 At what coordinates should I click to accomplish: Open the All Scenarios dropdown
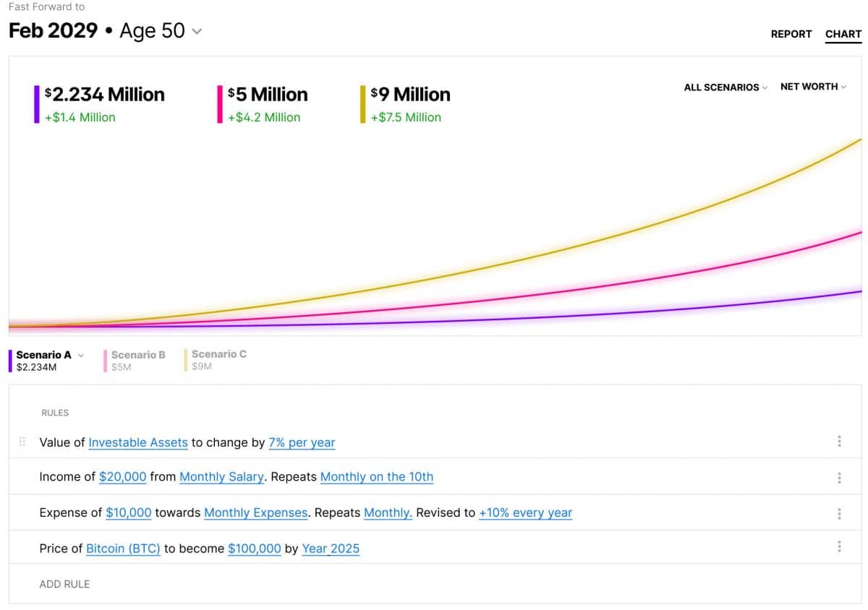[726, 87]
